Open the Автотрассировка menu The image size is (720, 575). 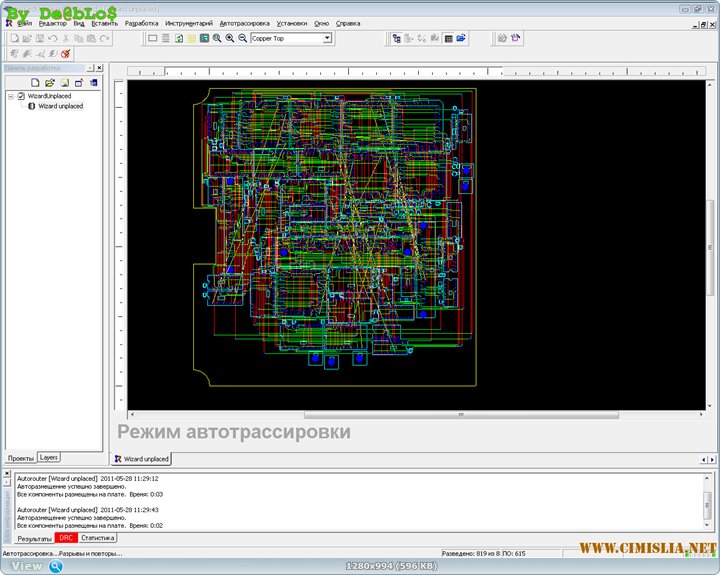pyautogui.click(x=244, y=22)
